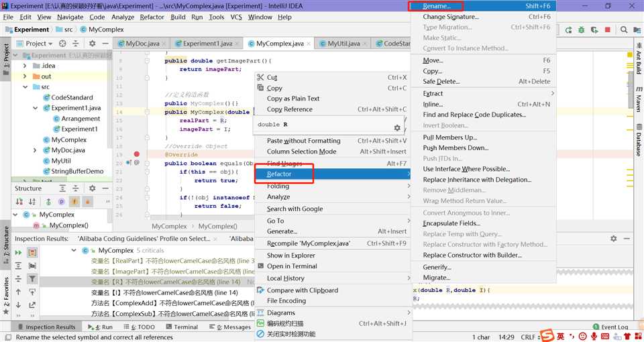Click the microphone icon in IME tray bar

(594, 336)
